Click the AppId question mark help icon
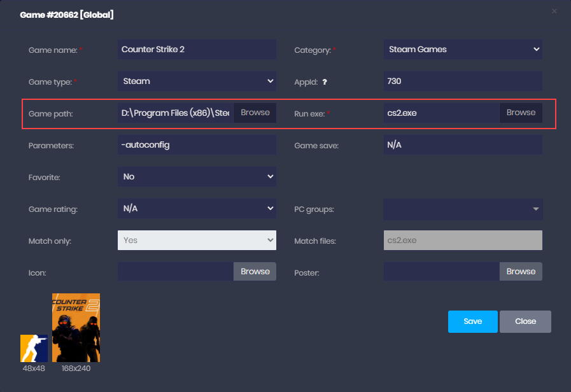 [x=325, y=82]
